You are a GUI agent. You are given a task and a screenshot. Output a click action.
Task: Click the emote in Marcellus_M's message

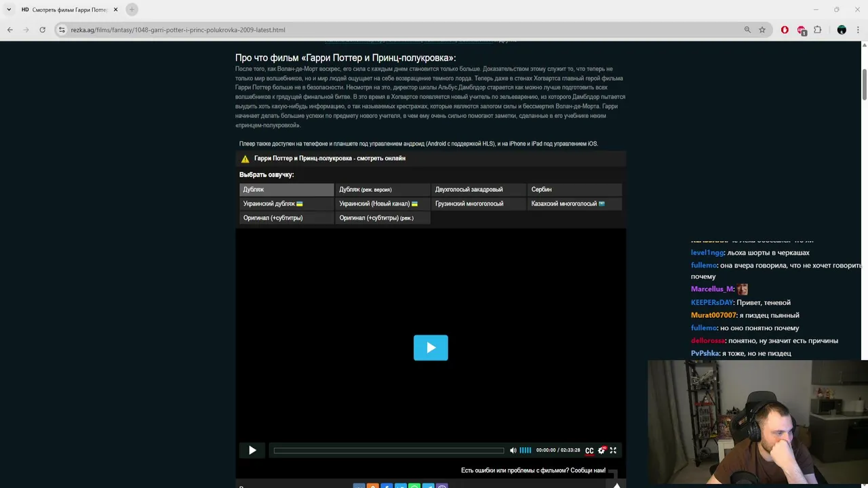click(x=742, y=289)
